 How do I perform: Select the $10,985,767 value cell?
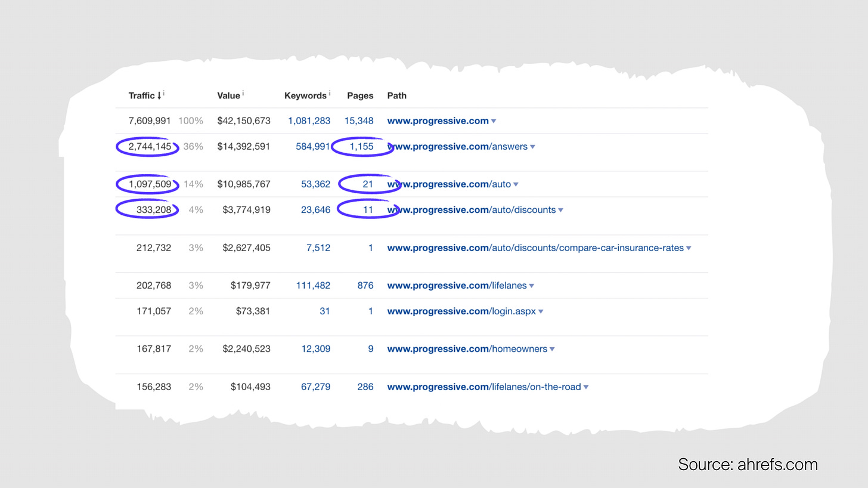244,184
